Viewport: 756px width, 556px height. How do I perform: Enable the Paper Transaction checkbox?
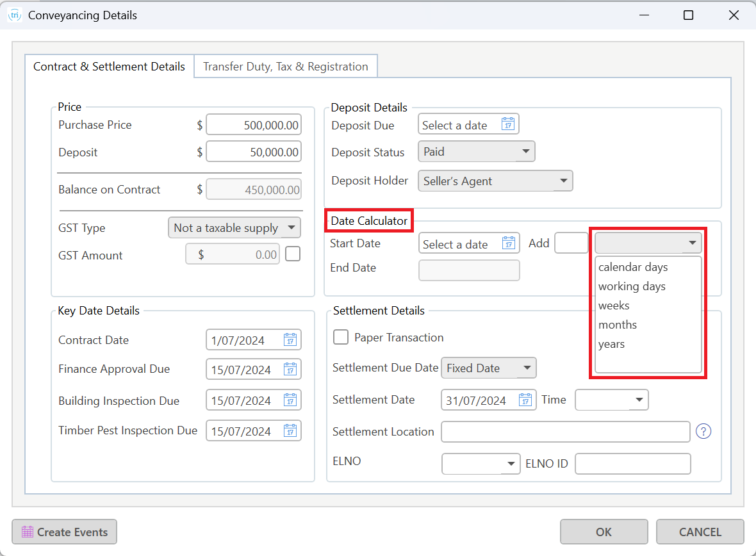click(x=341, y=337)
